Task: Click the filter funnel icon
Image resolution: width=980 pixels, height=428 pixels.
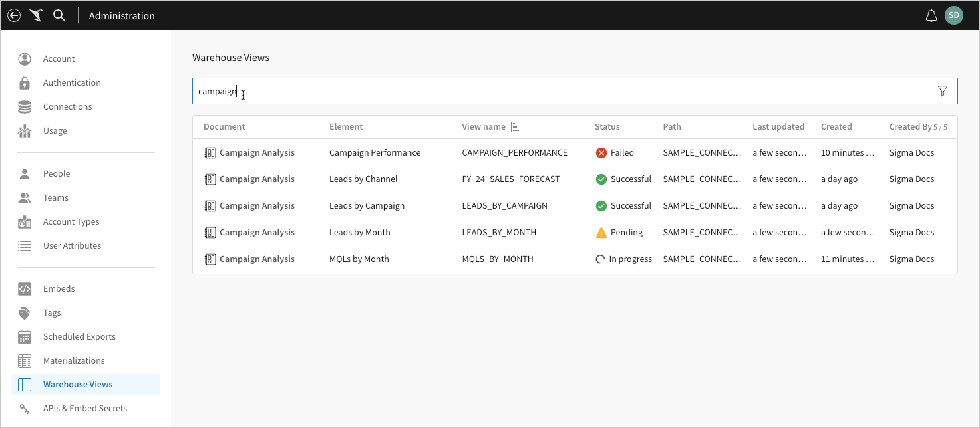Action: point(942,91)
